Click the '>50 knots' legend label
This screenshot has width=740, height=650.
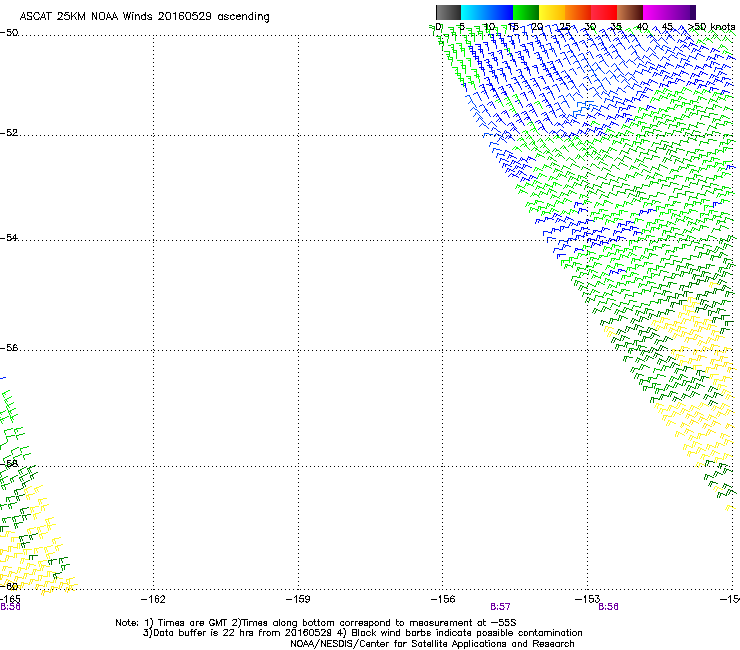pyautogui.click(x=711, y=27)
